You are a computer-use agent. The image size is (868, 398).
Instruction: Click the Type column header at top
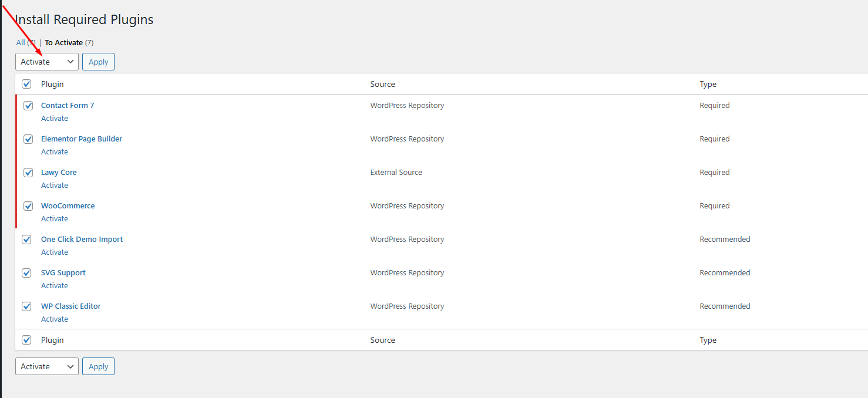coord(708,84)
